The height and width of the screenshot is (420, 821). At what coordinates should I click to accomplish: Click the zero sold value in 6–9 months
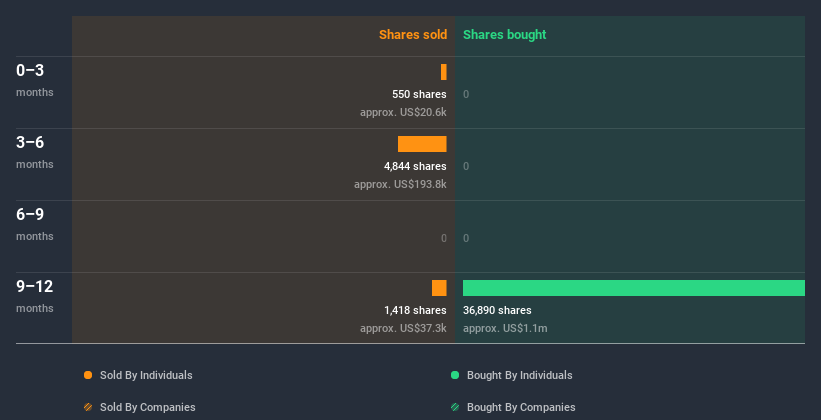443,238
